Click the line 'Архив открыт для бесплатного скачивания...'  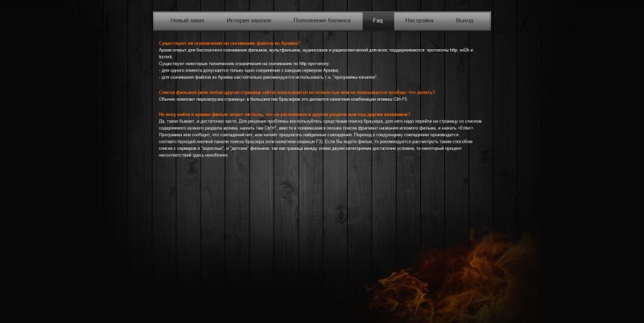pos(316,50)
